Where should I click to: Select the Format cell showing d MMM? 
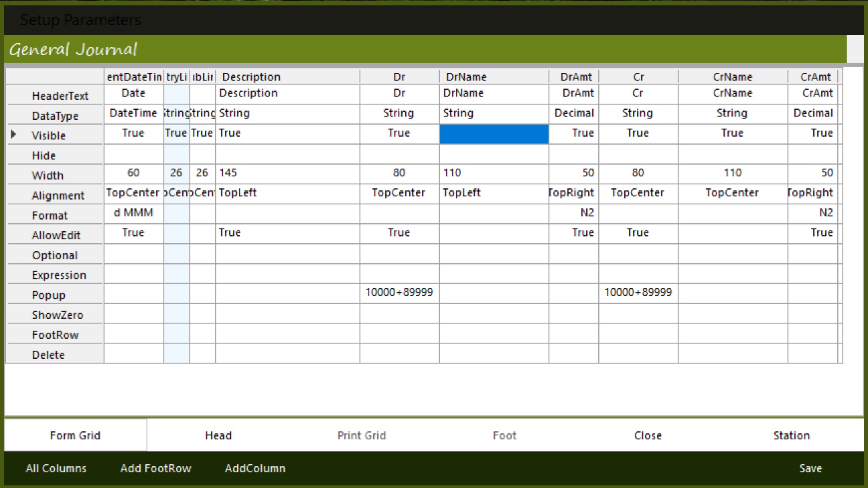[133, 213]
